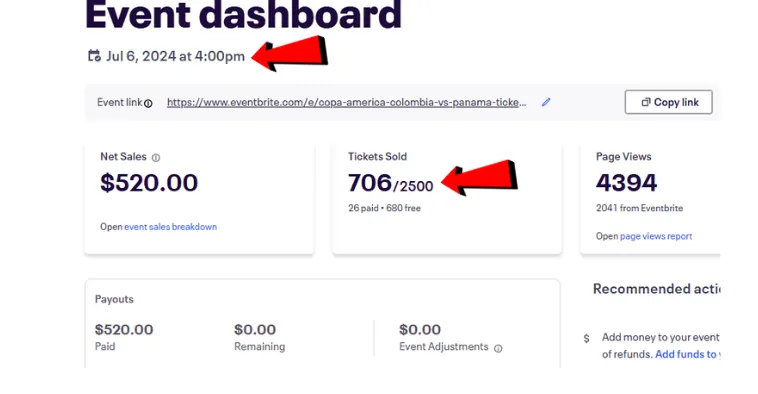
Task: Click the calendar icon beside event date
Action: pyautogui.click(x=94, y=56)
